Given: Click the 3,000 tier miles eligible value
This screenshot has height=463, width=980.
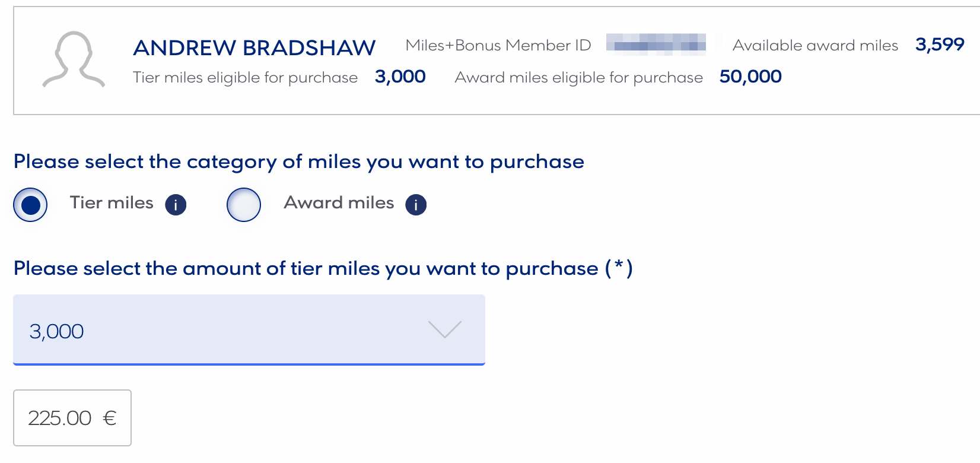Looking at the screenshot, I should [400, 76].
